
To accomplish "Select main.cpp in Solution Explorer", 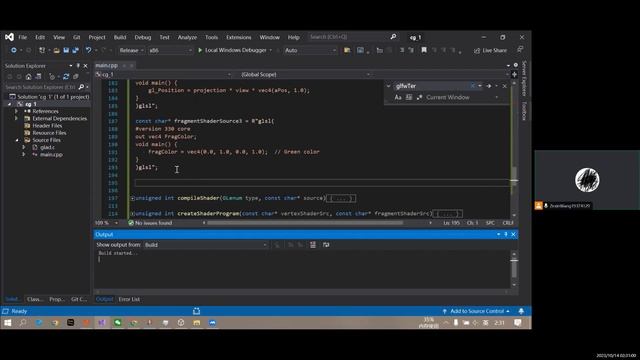I will tap(51, 155).
